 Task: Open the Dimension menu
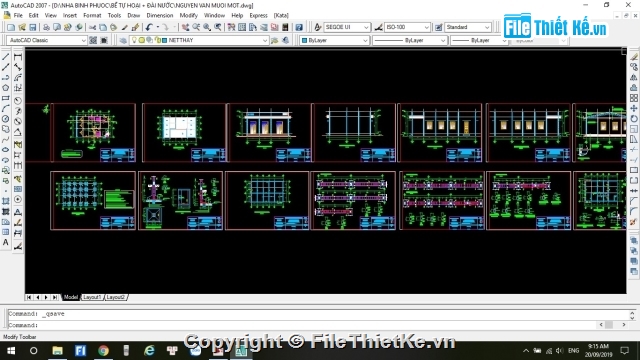[x=160, y=16]
